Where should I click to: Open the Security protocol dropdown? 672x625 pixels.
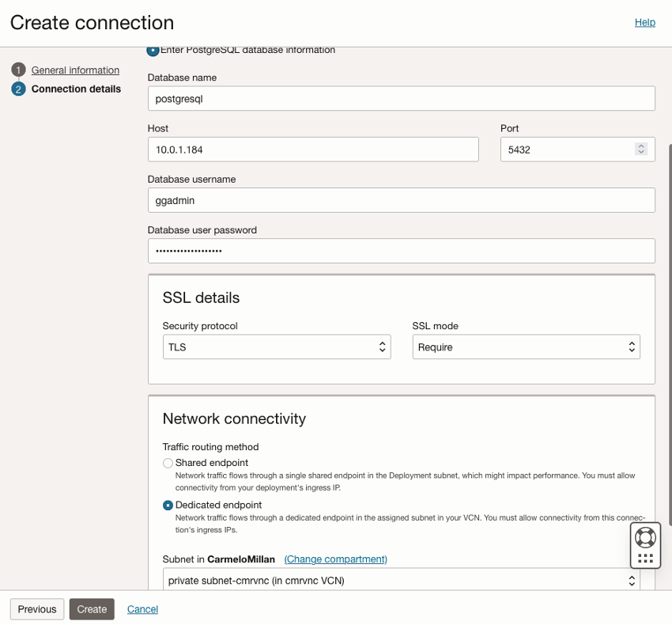click(277, 347)
